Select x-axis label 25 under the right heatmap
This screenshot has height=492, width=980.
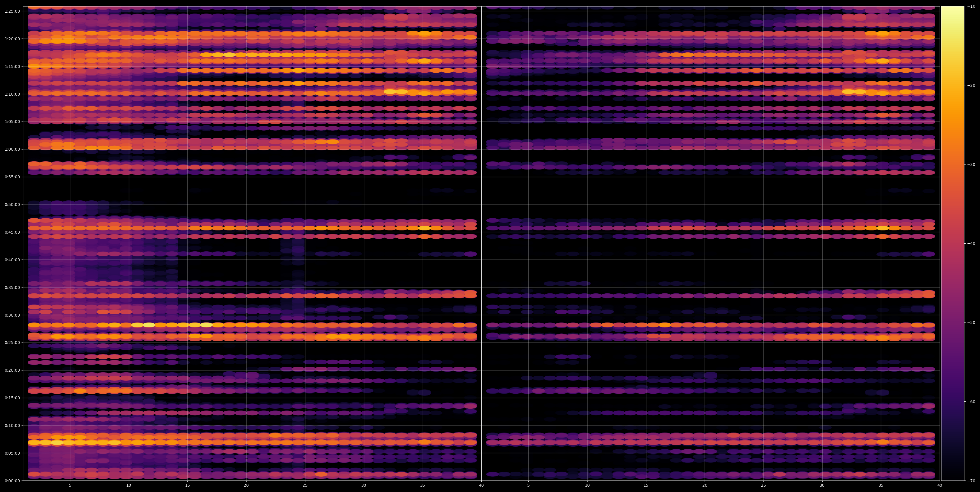click(763, 486)
